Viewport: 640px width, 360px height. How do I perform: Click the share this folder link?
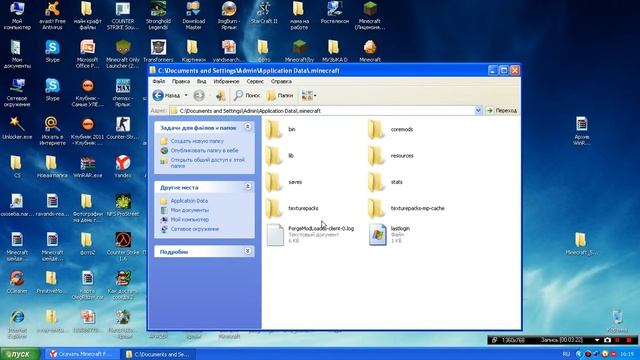[x=207, y=163]
